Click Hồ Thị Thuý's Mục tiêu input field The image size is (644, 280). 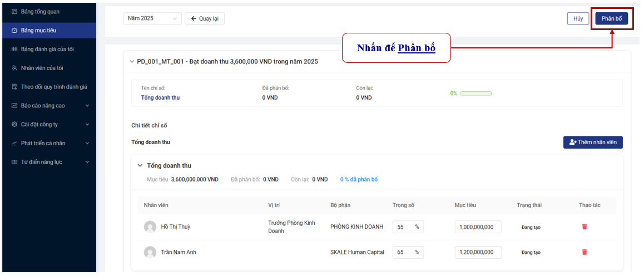(478, 227)
